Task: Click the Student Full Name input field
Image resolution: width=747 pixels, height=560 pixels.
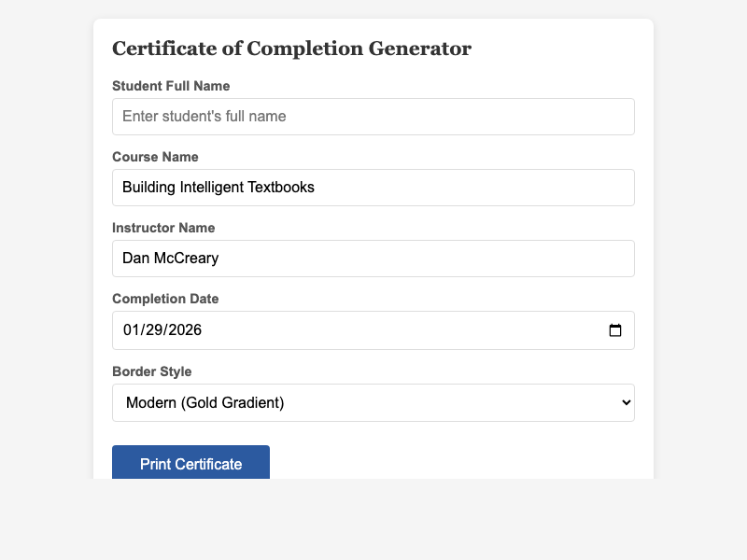Action: click(x=373, y=117)
